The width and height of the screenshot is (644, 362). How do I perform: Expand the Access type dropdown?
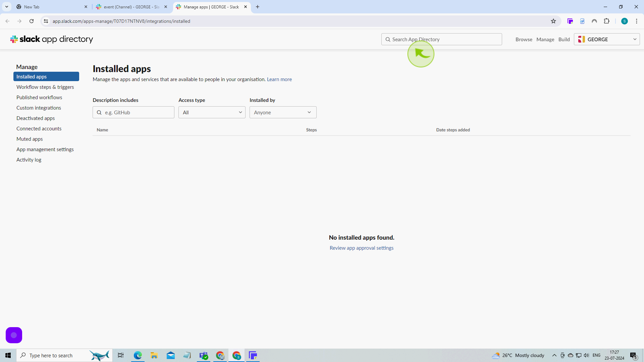click(x=212, y=112)
